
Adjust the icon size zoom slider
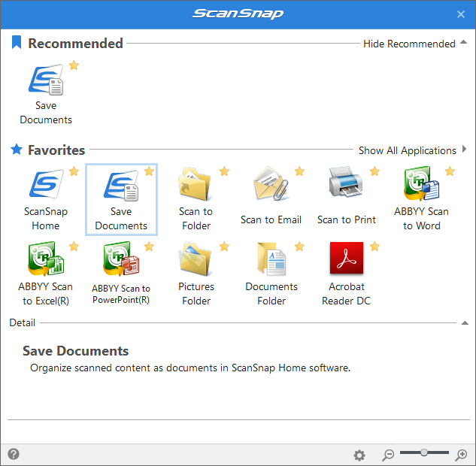[424, 452]
